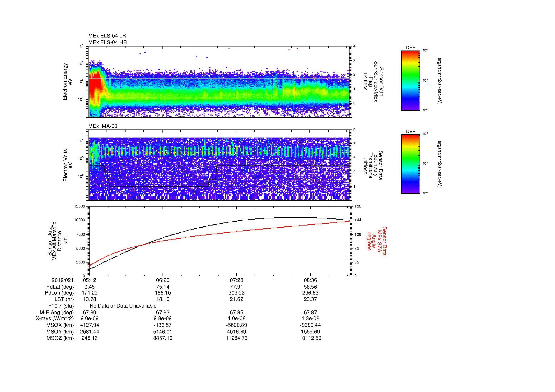Click the ELS panel DEF color bar

pos(410,80)
